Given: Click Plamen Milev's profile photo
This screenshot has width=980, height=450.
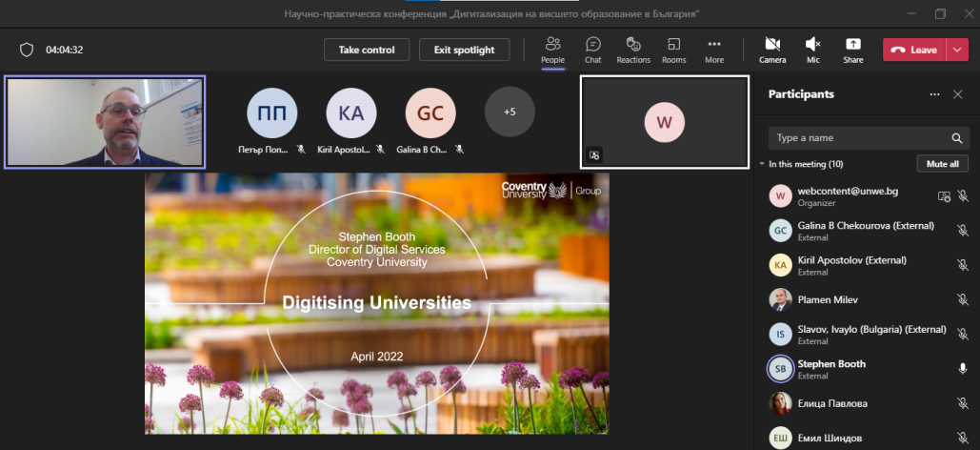Looking at the screenshot, I should (781, 299).
